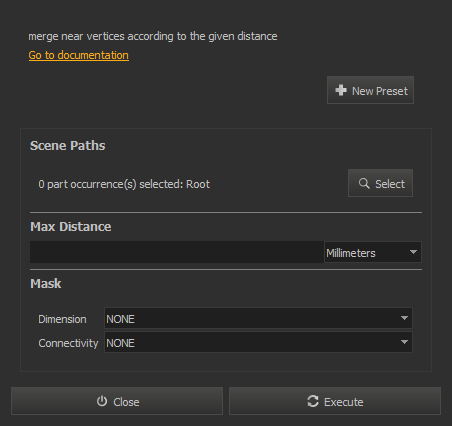Click the plus icon beside New Preset
The image size is (452, 426).
click(341, 90)
